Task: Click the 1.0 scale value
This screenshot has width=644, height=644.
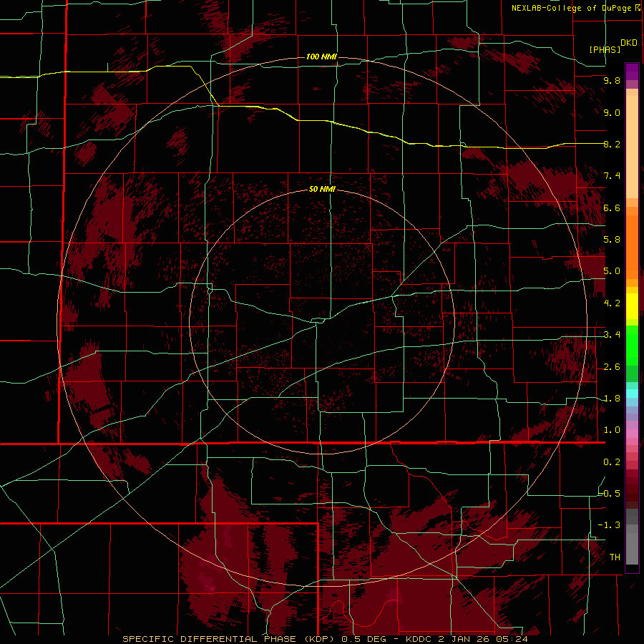Action: pyautogui.click(x=612, y=430)
